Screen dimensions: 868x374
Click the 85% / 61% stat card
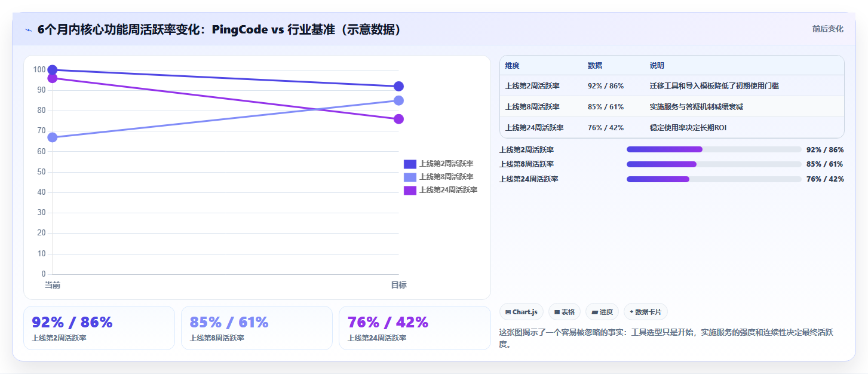257,328
